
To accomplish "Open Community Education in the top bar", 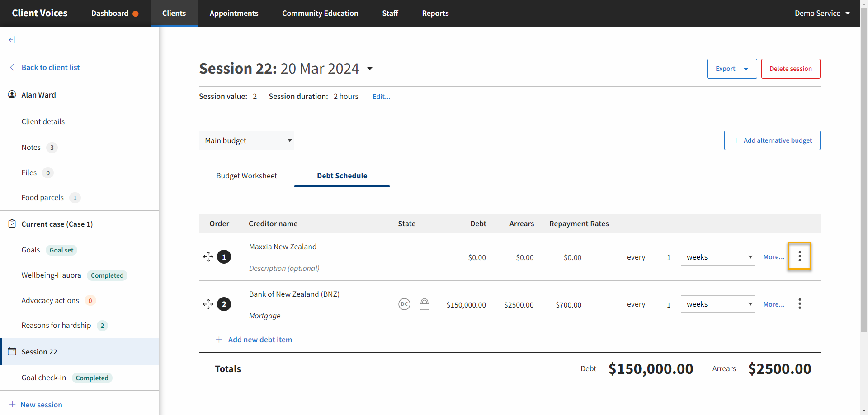I will tap(320, 13).
